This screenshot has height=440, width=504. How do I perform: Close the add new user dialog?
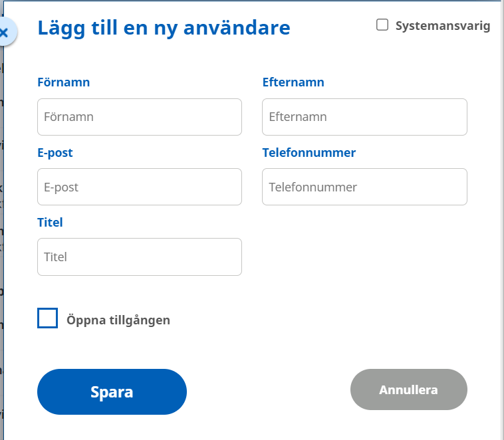coord(5,32)
